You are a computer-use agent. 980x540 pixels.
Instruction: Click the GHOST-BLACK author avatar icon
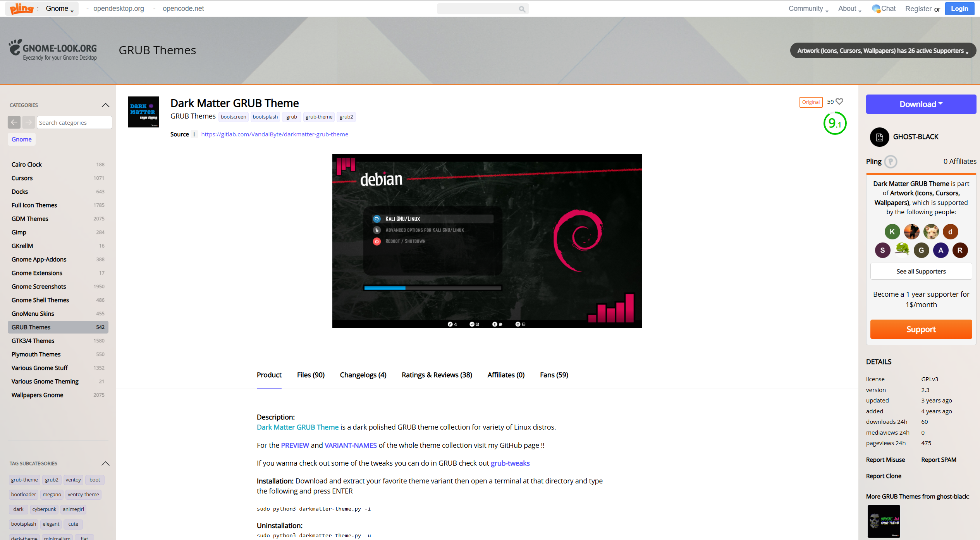click(x=879, y=137)
